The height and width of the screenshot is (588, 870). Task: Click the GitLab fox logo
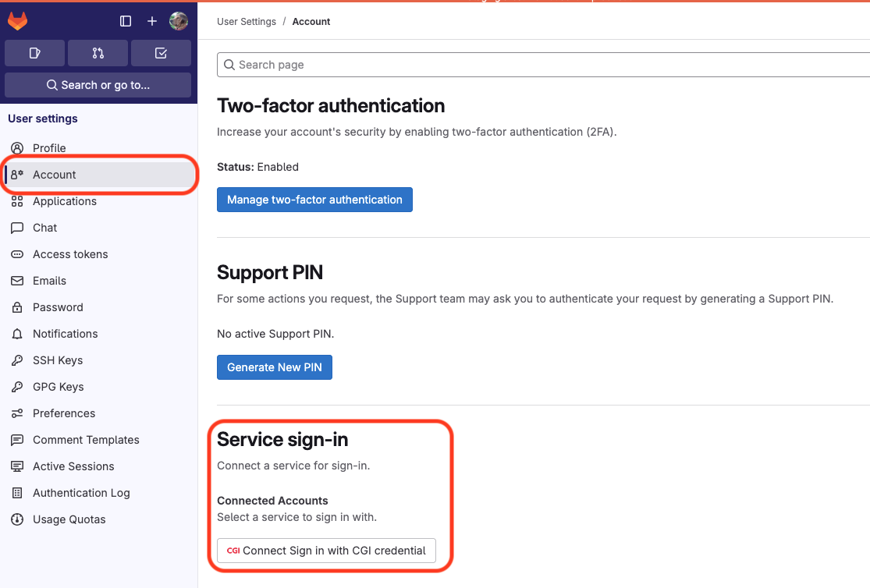17,21
